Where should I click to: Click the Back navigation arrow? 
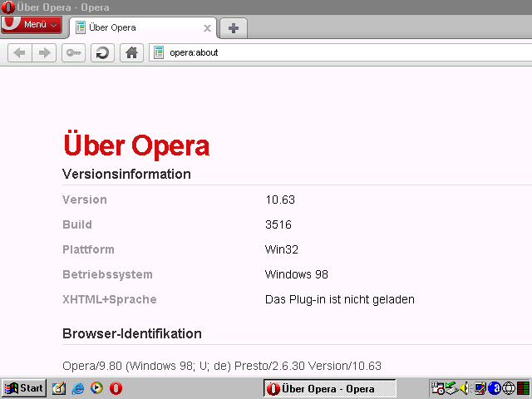[x=20, y=53]
